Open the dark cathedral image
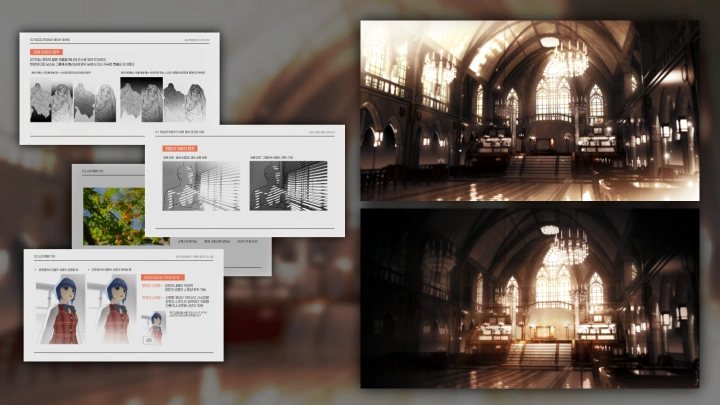This screenshot has width=720, height=405. click(529, 297)
